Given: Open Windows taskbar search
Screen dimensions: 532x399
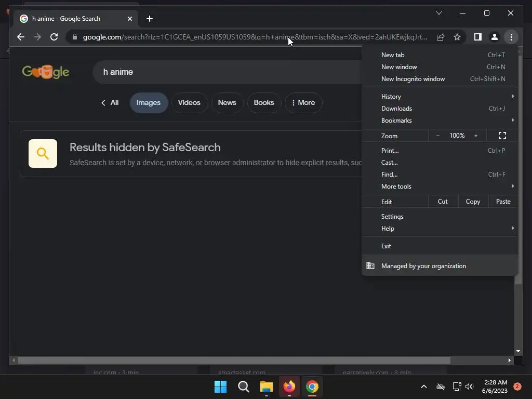Looking at the screenshot, I should pos(243,387).
